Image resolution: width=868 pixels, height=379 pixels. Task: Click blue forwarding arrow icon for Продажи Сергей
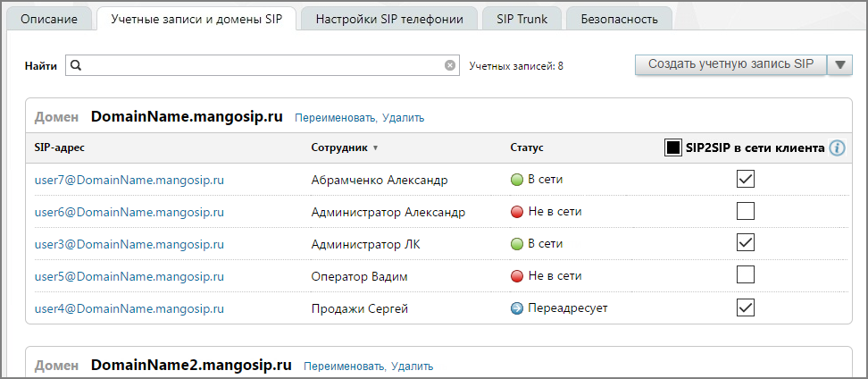coord(516,308)
